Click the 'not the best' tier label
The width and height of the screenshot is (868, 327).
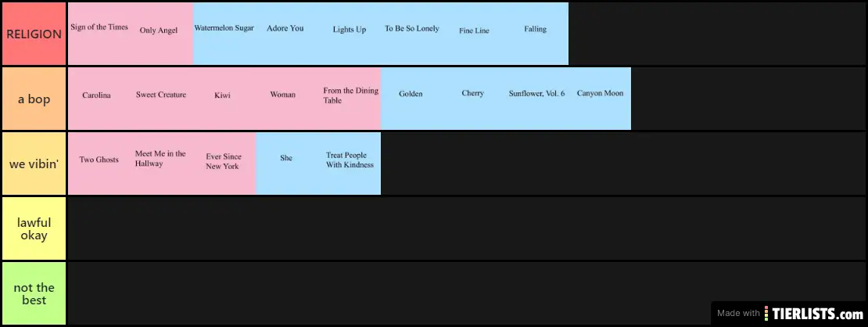pyautogui.click(x=34, y=293)
